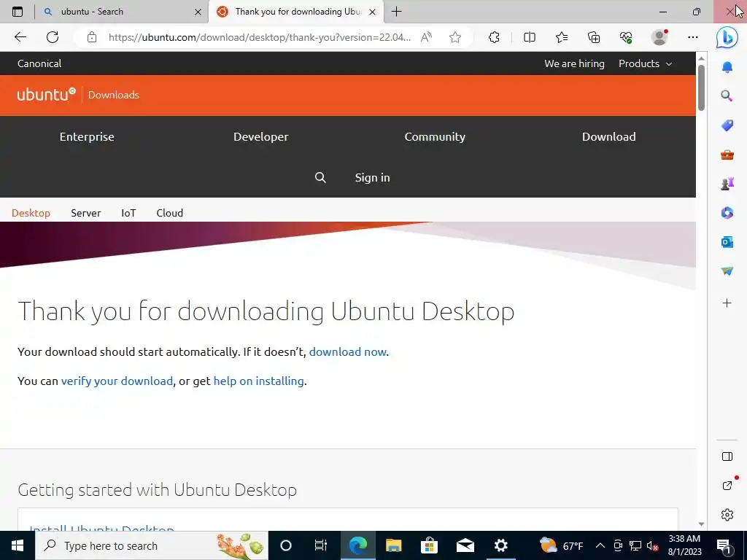This screenshot has width=747, height=560.
Task: Open the tab actions menu icon
Action: pos(18,12)
